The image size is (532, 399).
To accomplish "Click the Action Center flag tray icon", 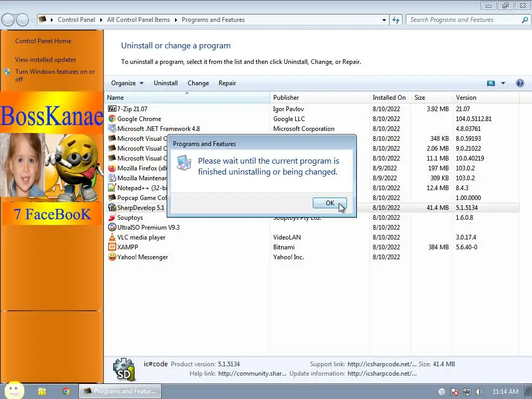I will coord(454,392).
